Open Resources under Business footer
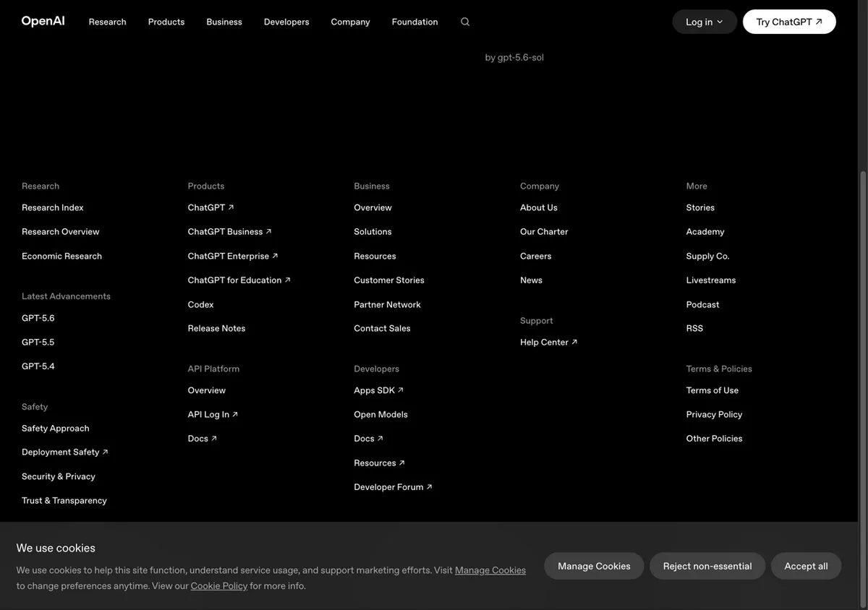 (x=375, y=256)
